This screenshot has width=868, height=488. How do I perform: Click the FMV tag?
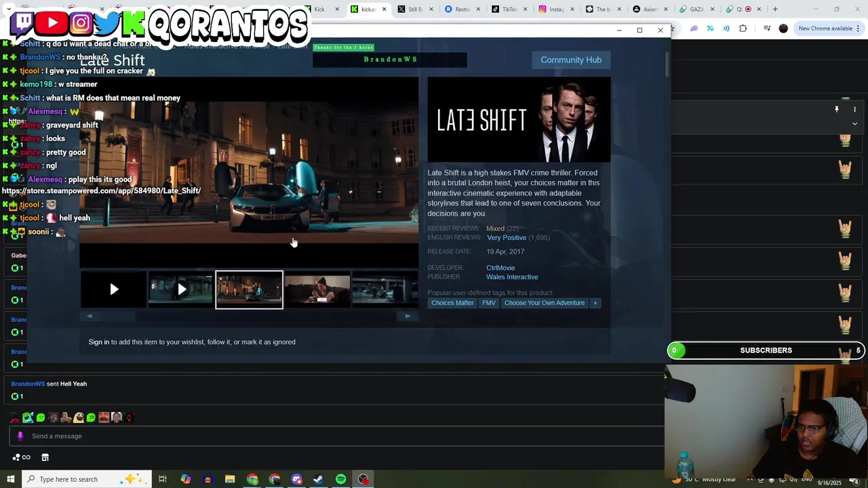click(489, 303)
